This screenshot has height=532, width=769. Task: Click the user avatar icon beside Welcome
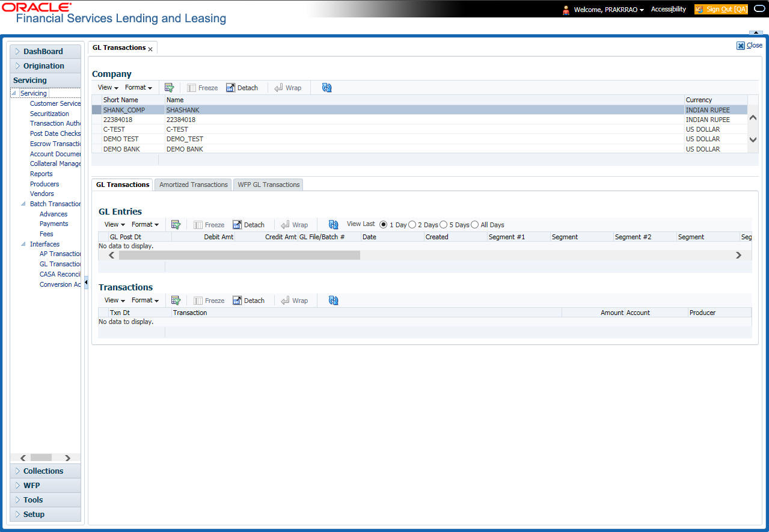coord(566,10)
